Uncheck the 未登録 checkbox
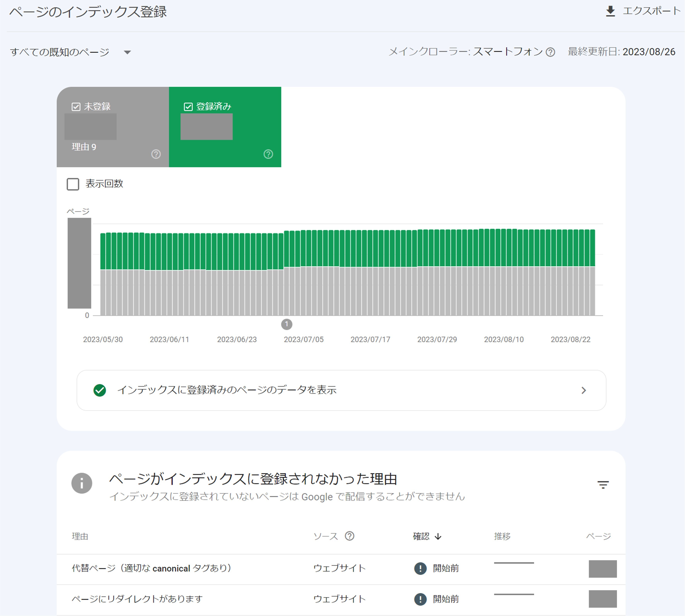The height and width of the screenshot is (616, 685). [76, 107]
